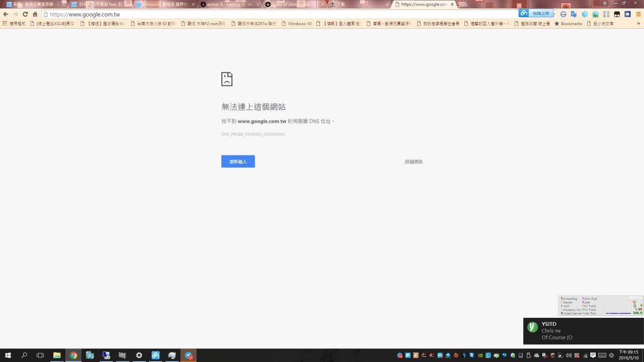Open the Action Center notification icon
Image resolution: width=644 pixels, height=362 pixels.
coord(593,355)
